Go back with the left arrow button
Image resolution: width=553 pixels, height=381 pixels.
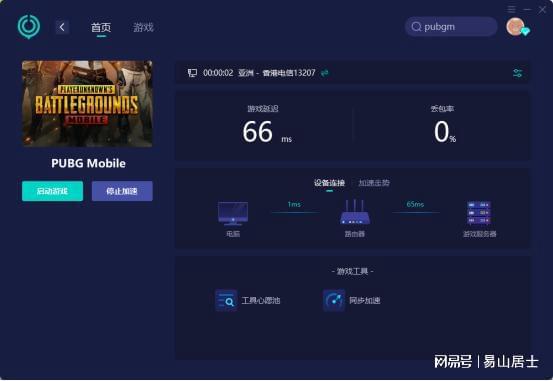coord(62,27)
